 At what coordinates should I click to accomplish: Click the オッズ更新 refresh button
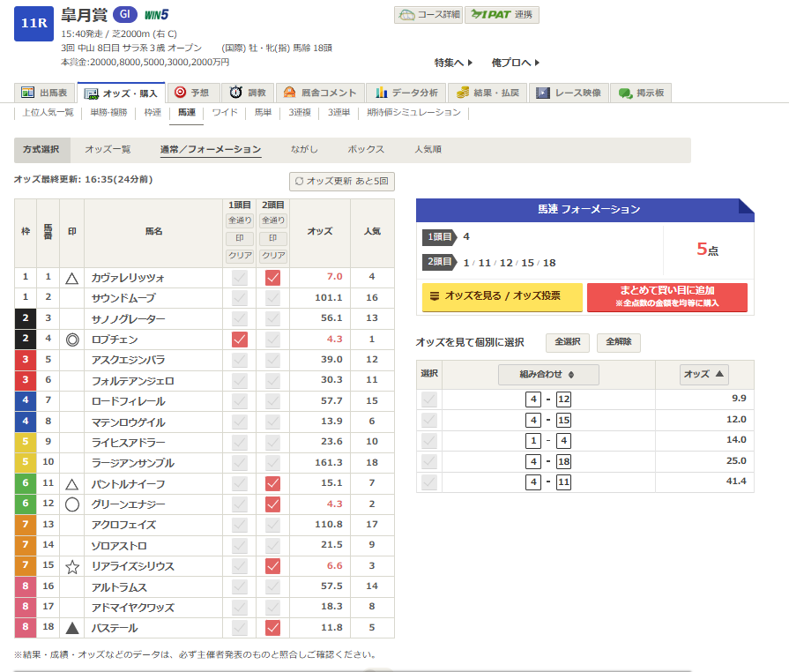coord(342,181)
